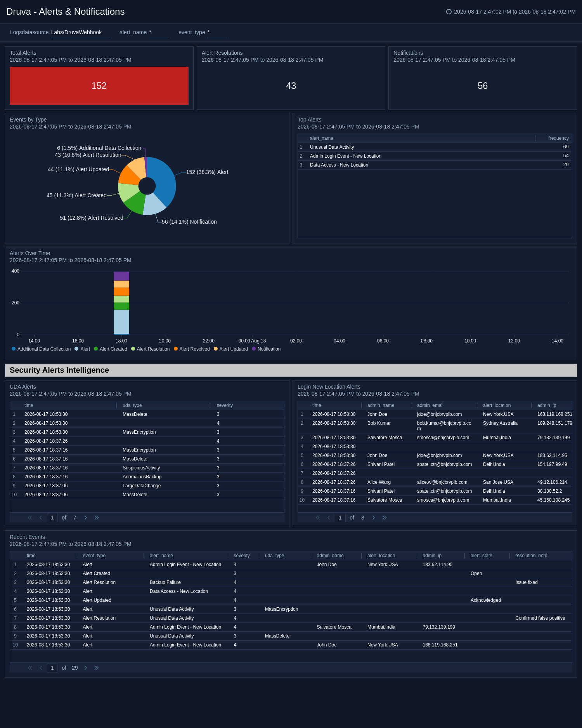582x728 pixels.
Task: Edit the Recent Events page number box
Action: click(x=52, y=668)
